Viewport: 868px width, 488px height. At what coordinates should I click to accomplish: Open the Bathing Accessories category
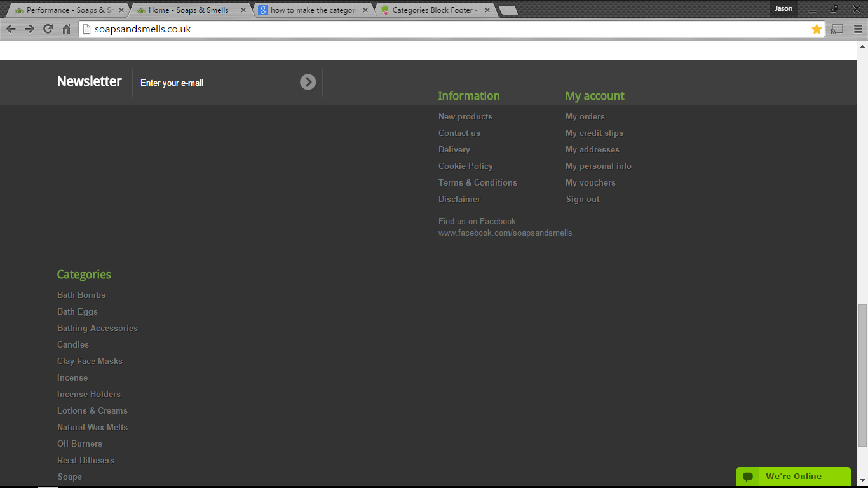tap(97, 328)
